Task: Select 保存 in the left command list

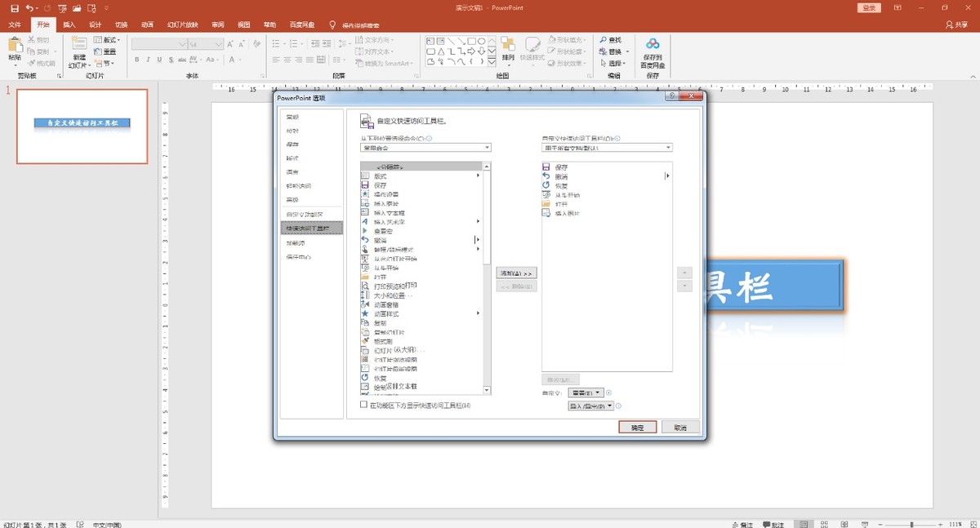Action: click(x=421, y=185)
